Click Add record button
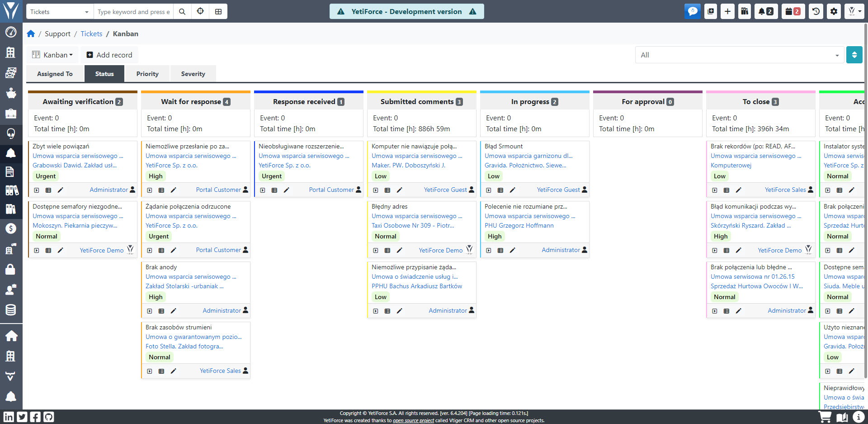The height and width of the screenshot is (424, 868). pos(109,55)
